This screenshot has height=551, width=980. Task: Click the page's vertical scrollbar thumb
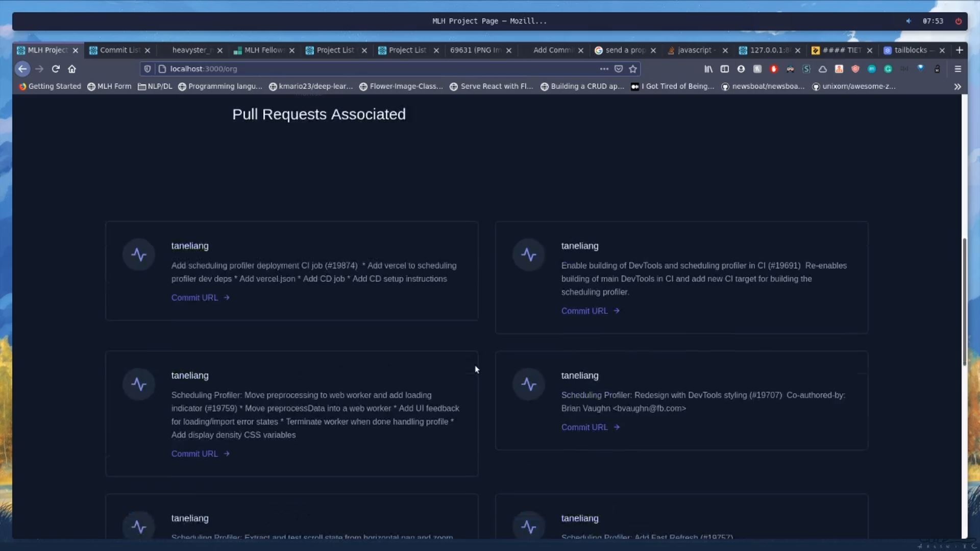[964, 301]
